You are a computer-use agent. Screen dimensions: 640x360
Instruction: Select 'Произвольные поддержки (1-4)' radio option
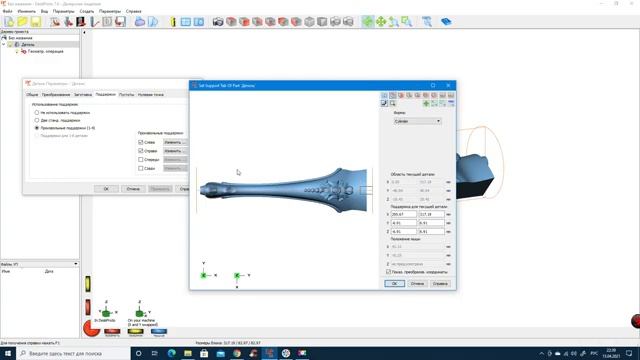click(37, 128)
